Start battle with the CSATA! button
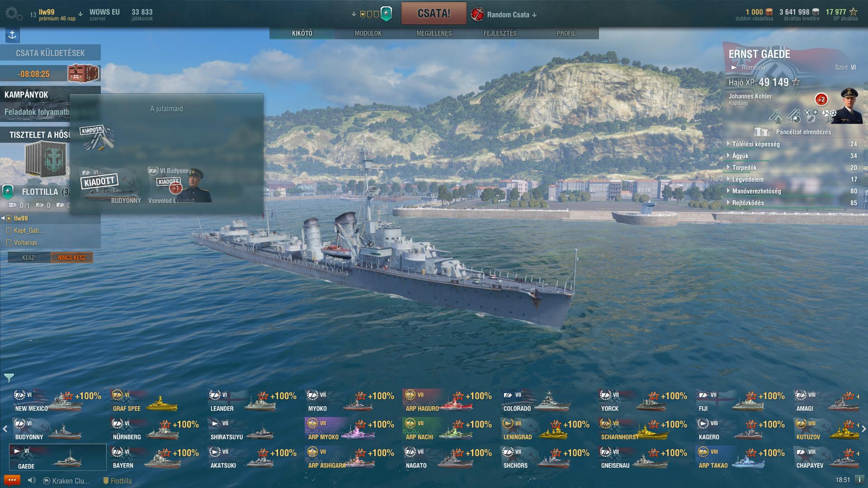The height and width of the screenshot is (488, 868). click(434, 14)
